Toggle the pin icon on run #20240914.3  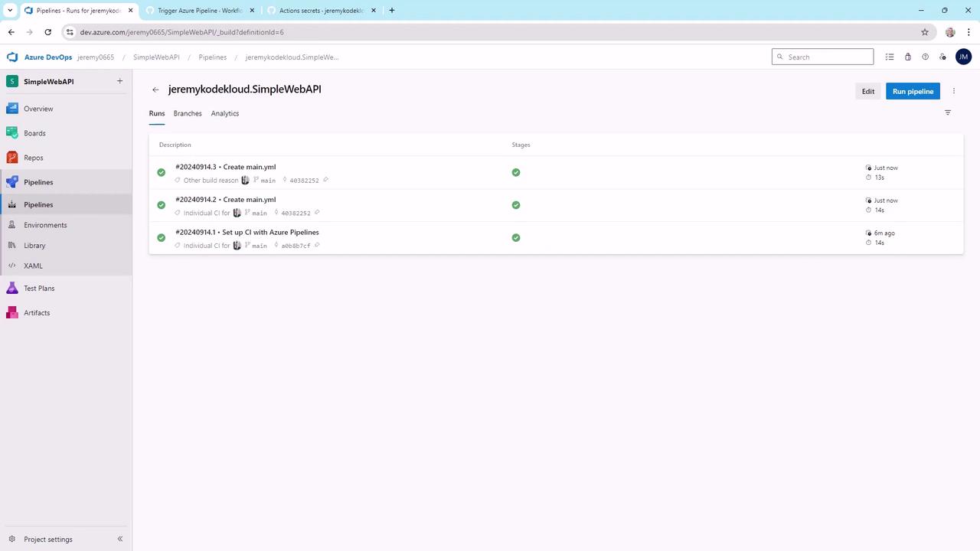click(x=325, y=181)
